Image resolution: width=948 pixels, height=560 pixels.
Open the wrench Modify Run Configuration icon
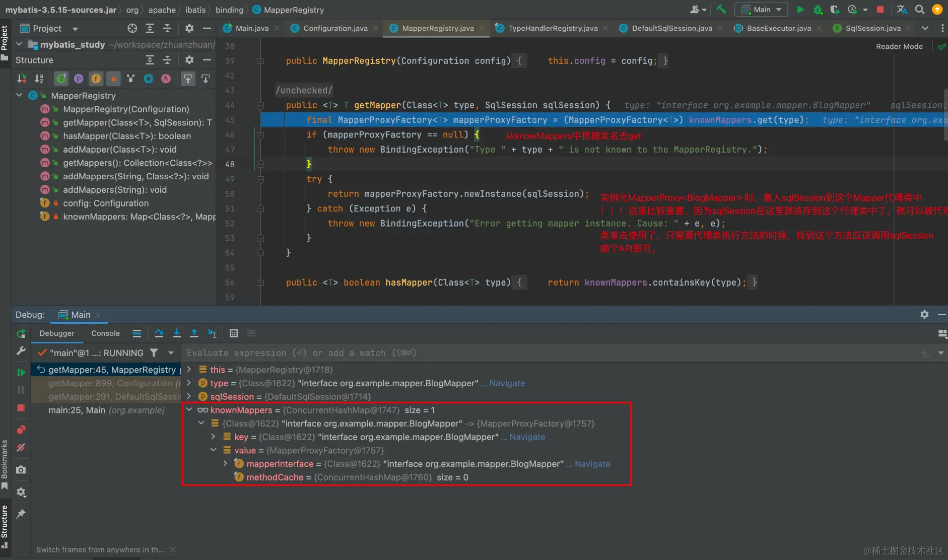click(x=21, y=351)
